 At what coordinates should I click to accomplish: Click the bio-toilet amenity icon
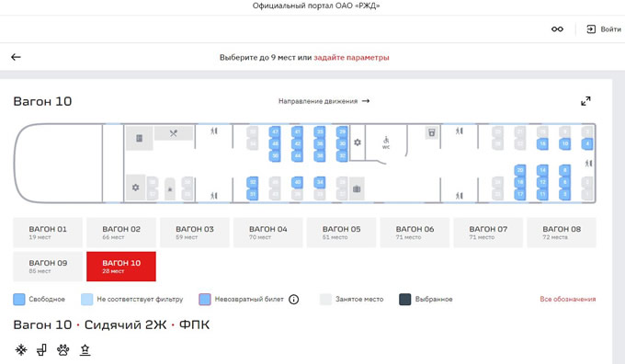[x=41, y=350]
